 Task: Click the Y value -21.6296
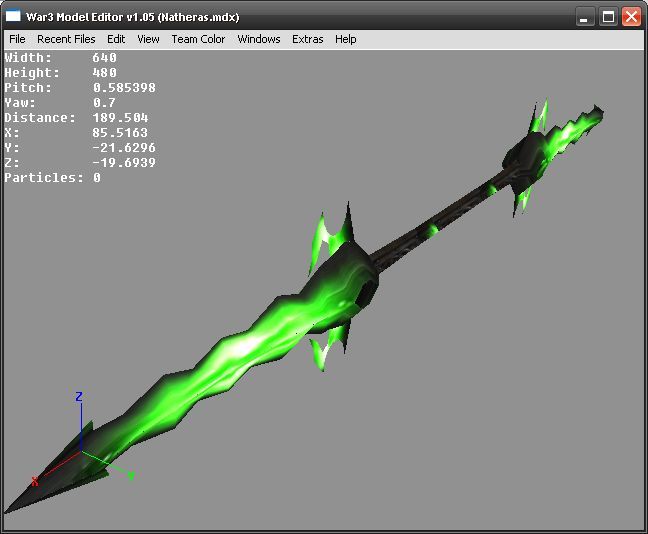[124, 148]
